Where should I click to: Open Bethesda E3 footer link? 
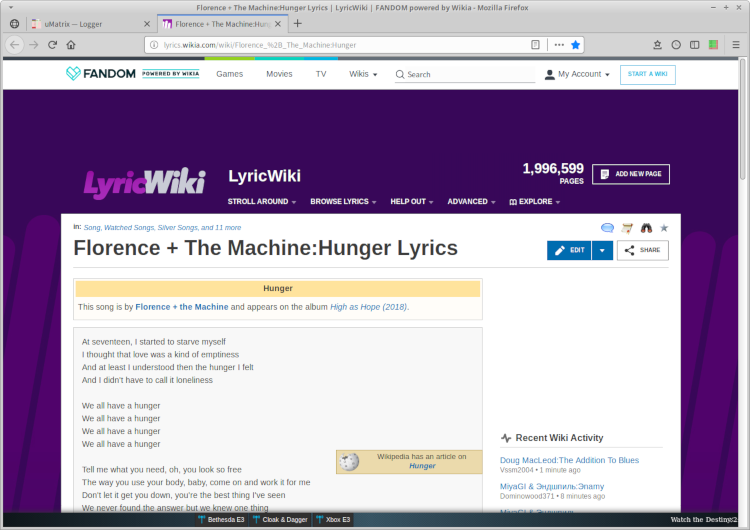221,519
